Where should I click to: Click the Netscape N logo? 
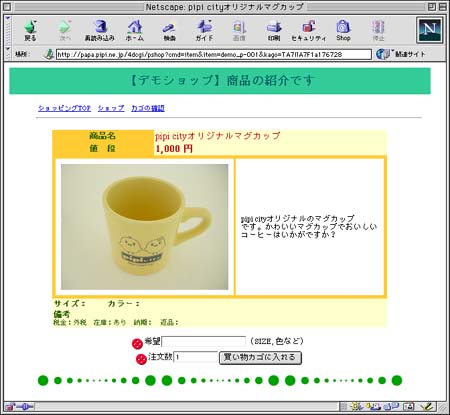pyautogui.click(x=430, y=30)
